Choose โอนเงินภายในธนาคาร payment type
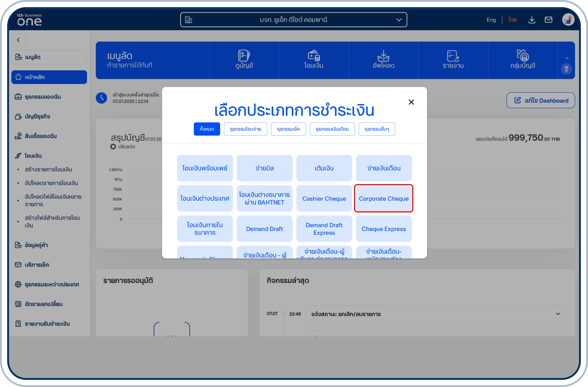Screen dimensions: 588x387 click(x=205, y=229)
